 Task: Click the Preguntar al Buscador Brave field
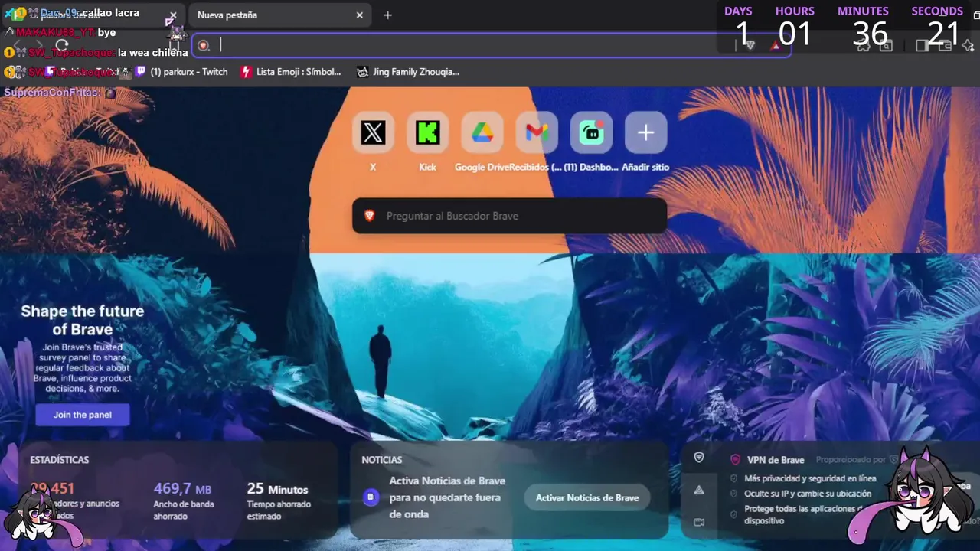[509, 216]
